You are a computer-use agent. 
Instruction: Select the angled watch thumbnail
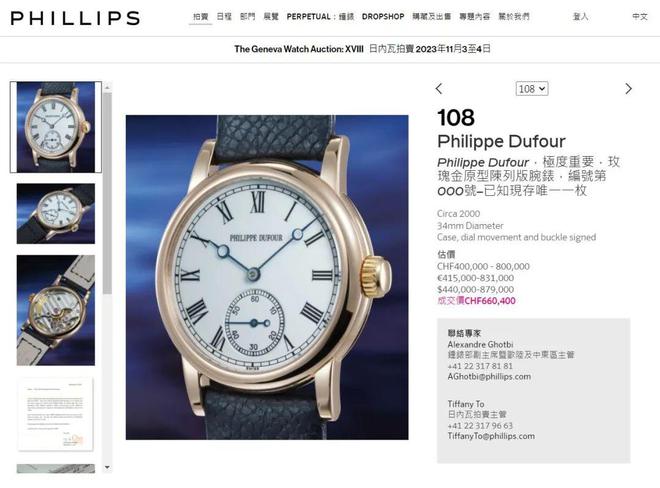56,213
